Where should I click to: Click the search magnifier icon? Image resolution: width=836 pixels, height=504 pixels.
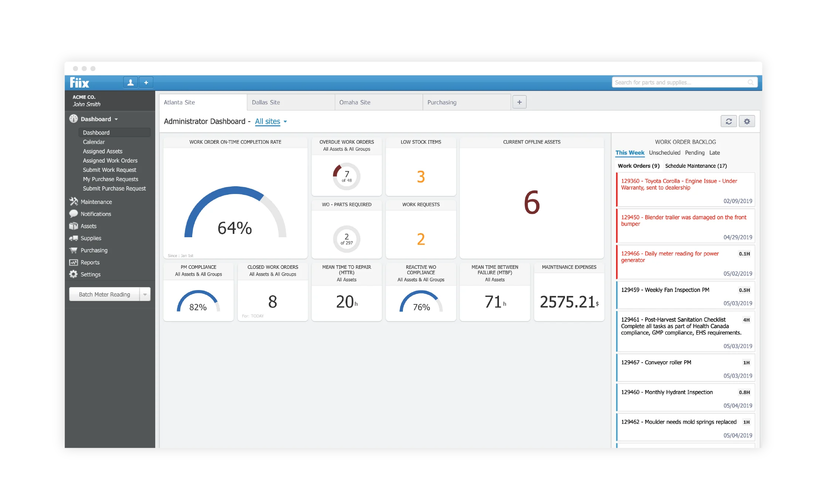(750, 82)
